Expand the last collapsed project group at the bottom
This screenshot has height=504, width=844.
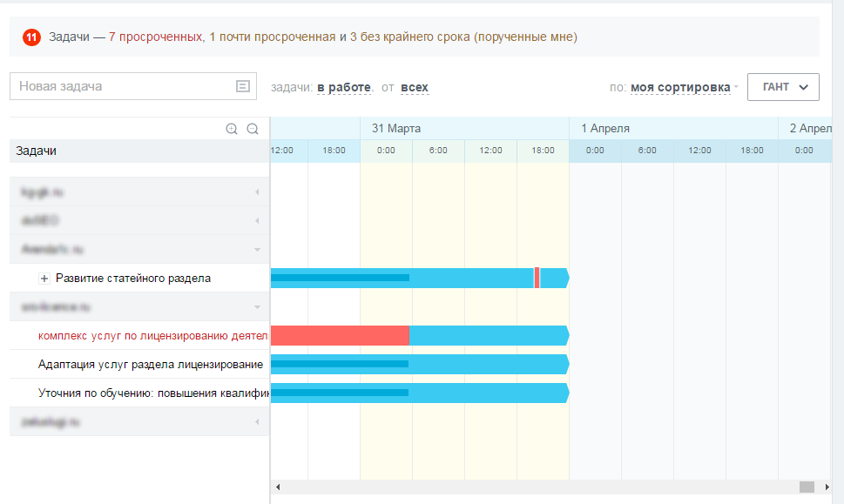coord(256,422)
